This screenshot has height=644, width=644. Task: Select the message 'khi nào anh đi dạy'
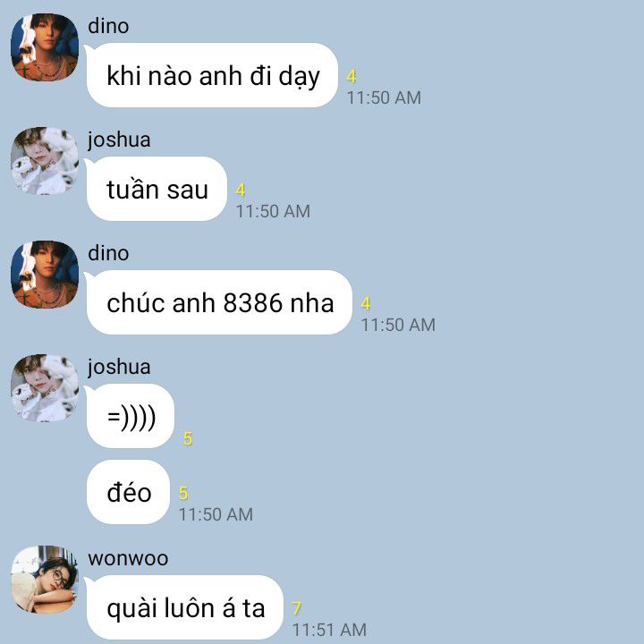(x=212, y=75)
